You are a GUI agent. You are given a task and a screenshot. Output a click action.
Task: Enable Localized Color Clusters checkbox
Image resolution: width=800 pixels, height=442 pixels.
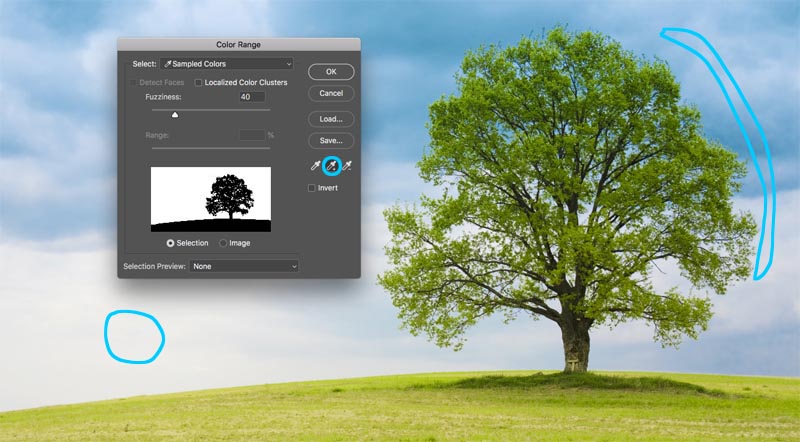(x=199, y=82)
